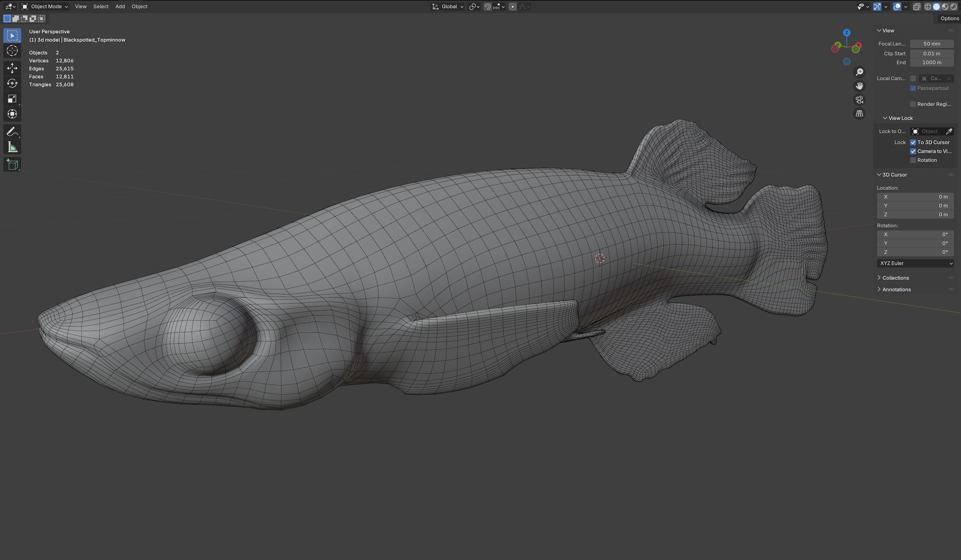Switch to rendered viewport shading
Screen dimensions: 961x560
click(x=953, y=7)
